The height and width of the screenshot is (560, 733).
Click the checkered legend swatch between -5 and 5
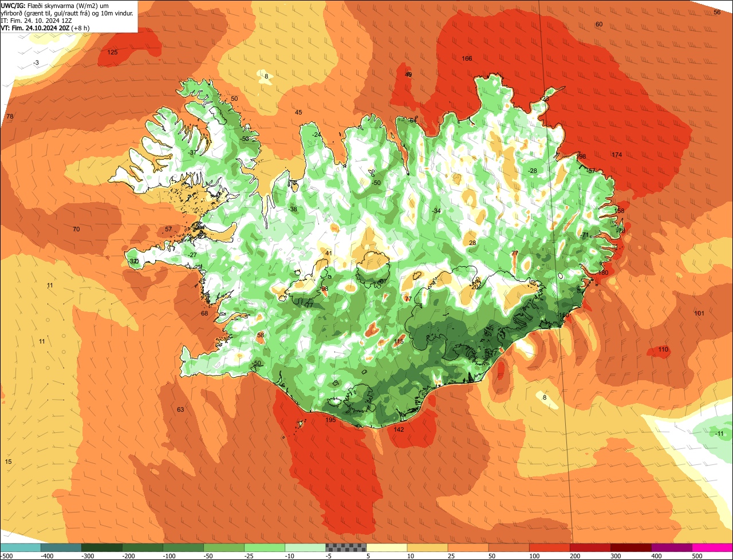click(x=346, y=547)
